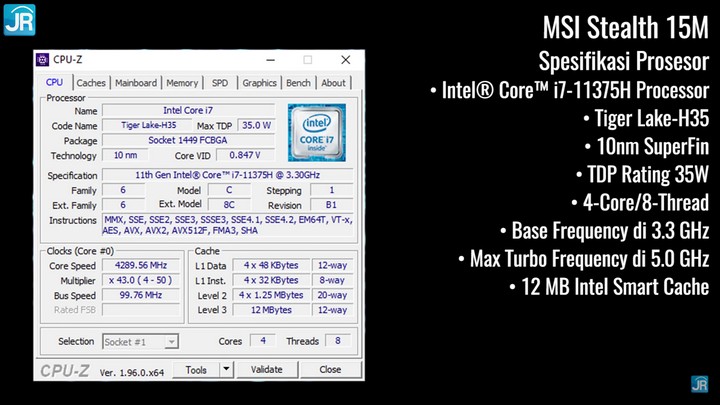This screenshot has height=405, width=720.
Task: Click the Name field 'Intel Core i7'
Action: (188, 110)
